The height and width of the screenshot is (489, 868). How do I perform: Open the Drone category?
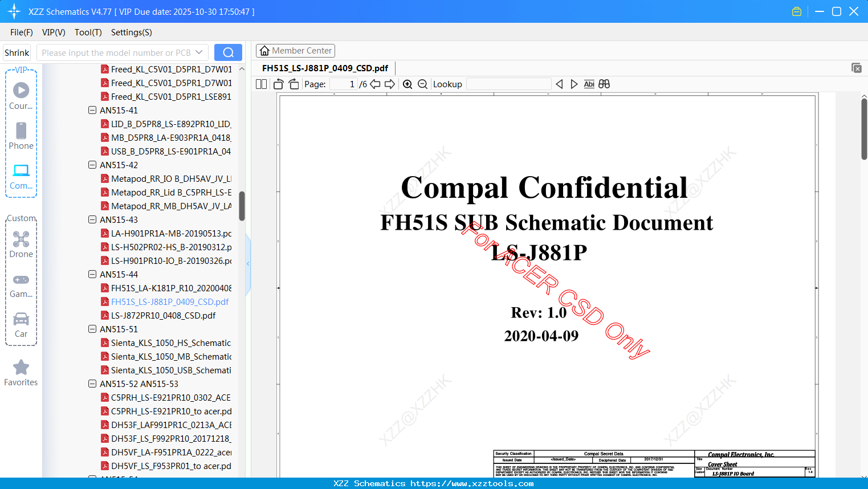(x=21, y=244)
